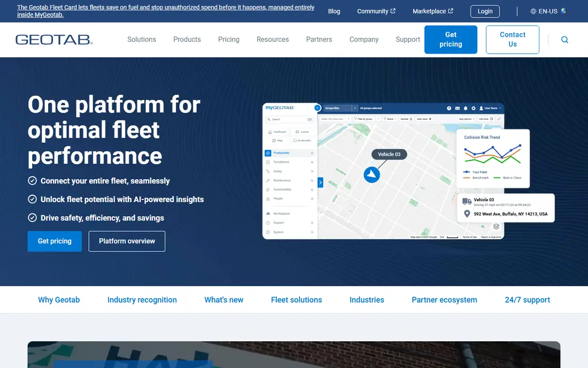Open the Solutions menu
The height and width of the screenshot is (368, 588).
pyautogui.click(x=141, y=40)
